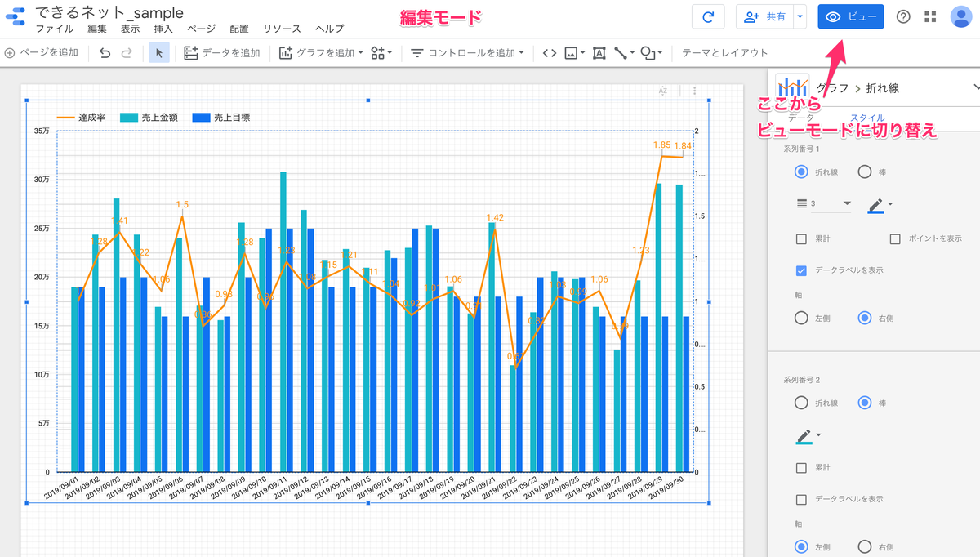Select 左側 axis for 系列番号 1
The height and width of the screenshot is (557, 980).
802,318
